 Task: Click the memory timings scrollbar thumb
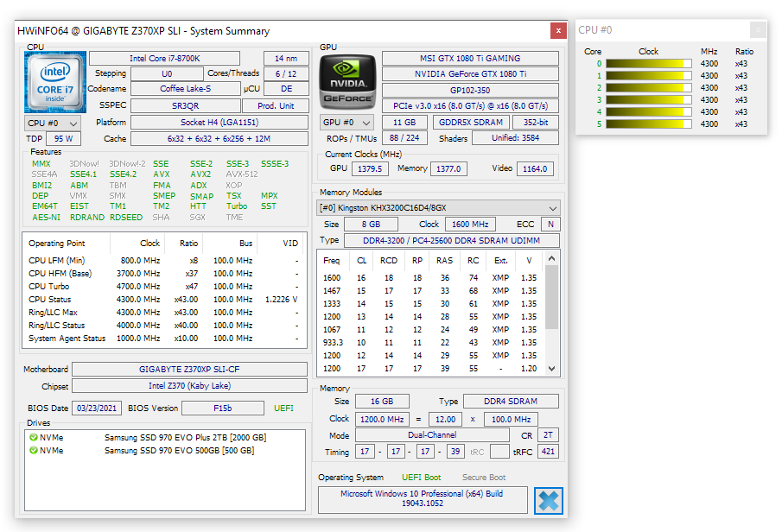[551, 297]
